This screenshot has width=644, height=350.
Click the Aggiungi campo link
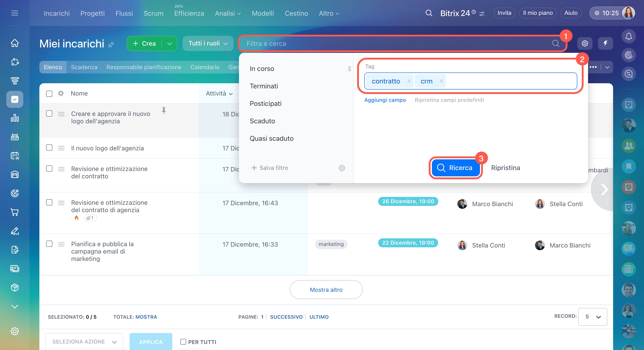click(x=385, y=100)
